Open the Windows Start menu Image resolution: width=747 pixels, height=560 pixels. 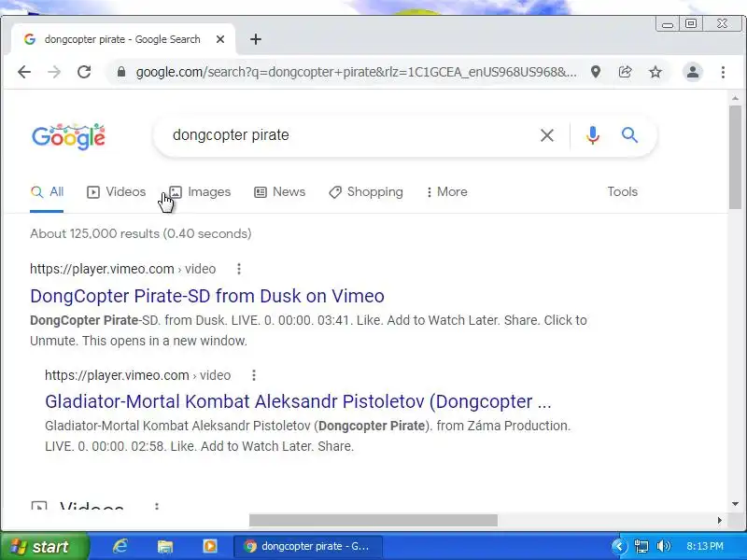tap(44, 546)
